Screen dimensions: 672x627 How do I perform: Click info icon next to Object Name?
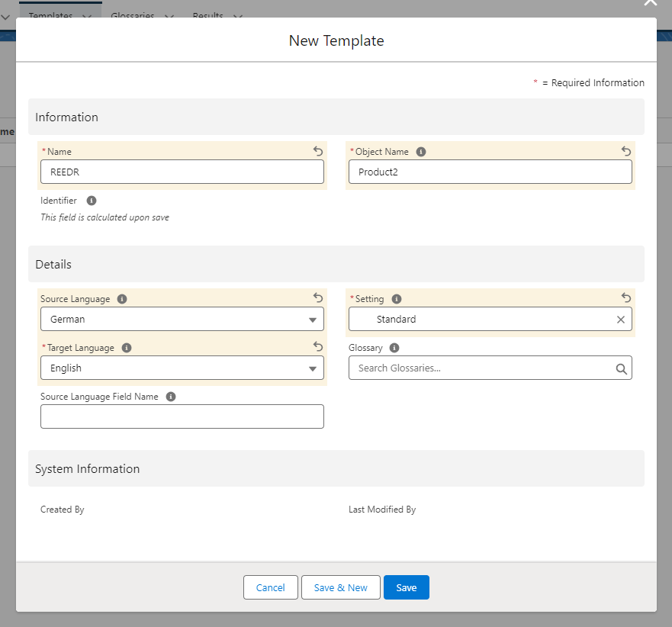[x=421, y=152]
